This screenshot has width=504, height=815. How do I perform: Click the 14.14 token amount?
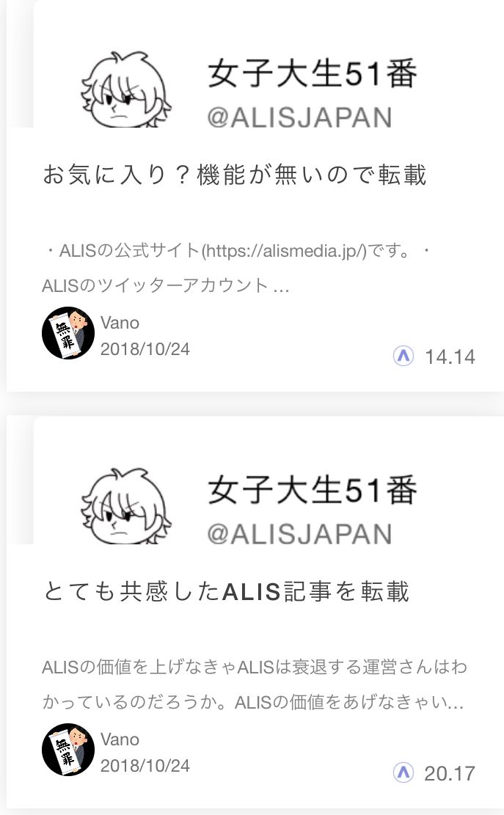[450, 357]
